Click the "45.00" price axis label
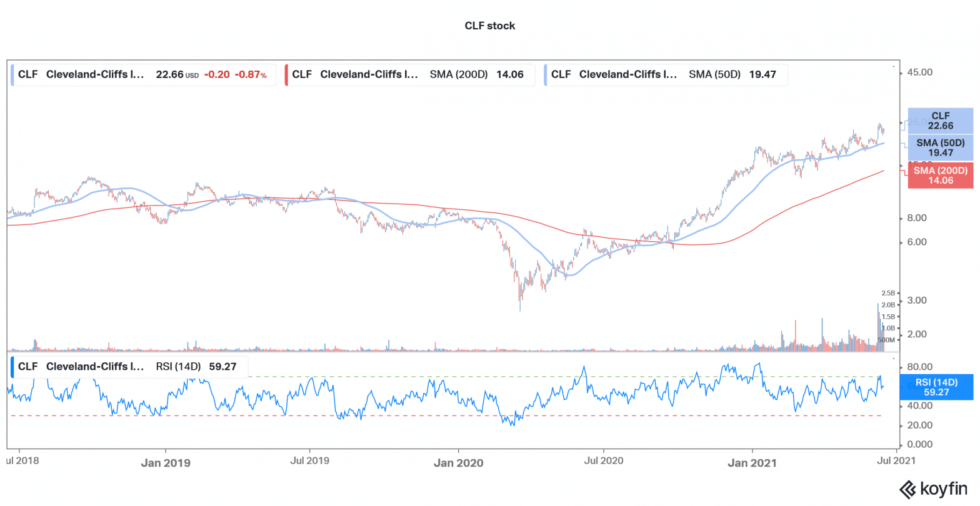This screenshot has height=506, width=980. click(919, 72)
